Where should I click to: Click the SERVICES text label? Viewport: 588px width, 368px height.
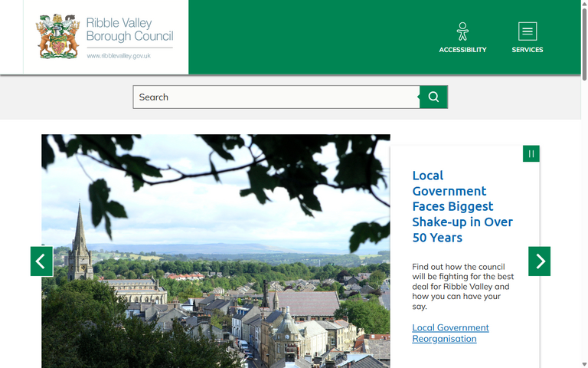pyautogui.click(x=528, y=50)
